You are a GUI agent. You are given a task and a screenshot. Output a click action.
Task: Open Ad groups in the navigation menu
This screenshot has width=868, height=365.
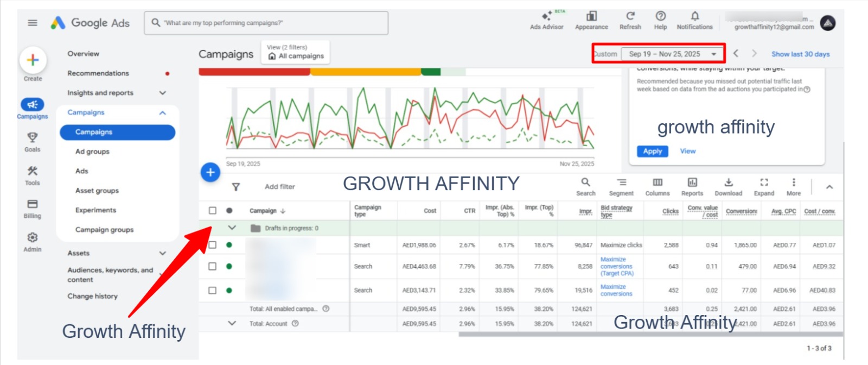tap(92, 152)
